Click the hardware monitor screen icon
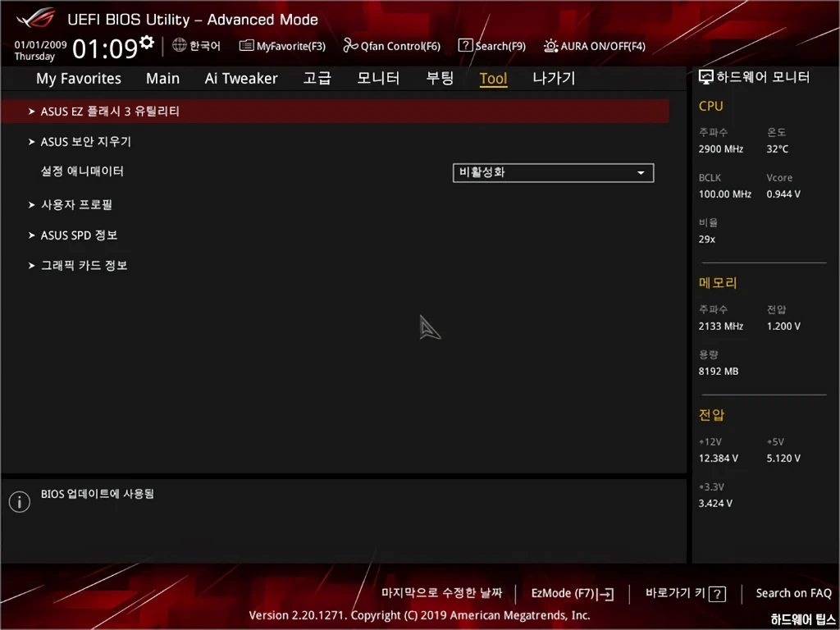The height and width of the screenshot is (630, 840). [x=706, y=77]
